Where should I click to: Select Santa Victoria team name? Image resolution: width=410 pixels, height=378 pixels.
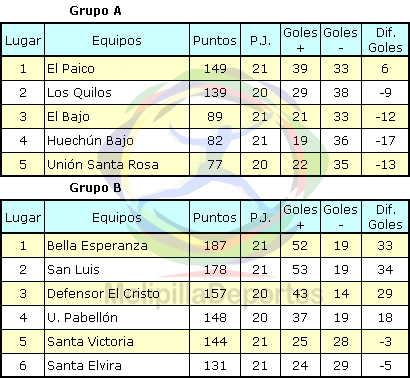tap(90, 341)
